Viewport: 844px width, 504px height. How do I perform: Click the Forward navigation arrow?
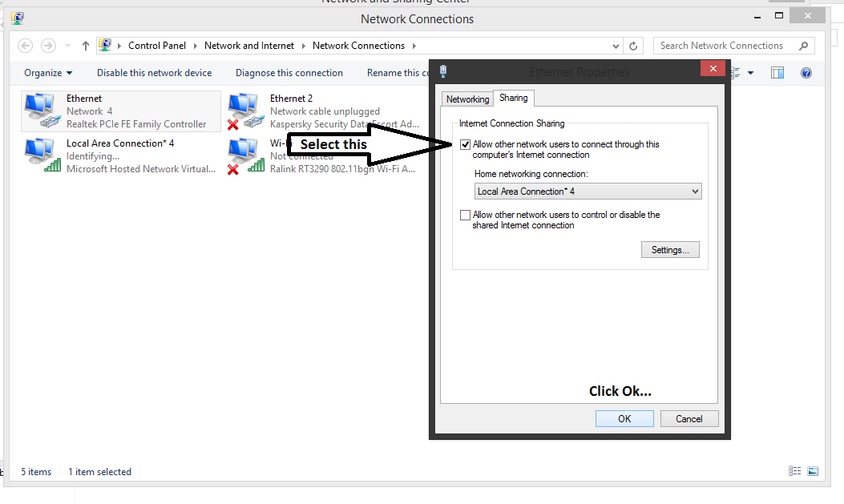[48, 46]
